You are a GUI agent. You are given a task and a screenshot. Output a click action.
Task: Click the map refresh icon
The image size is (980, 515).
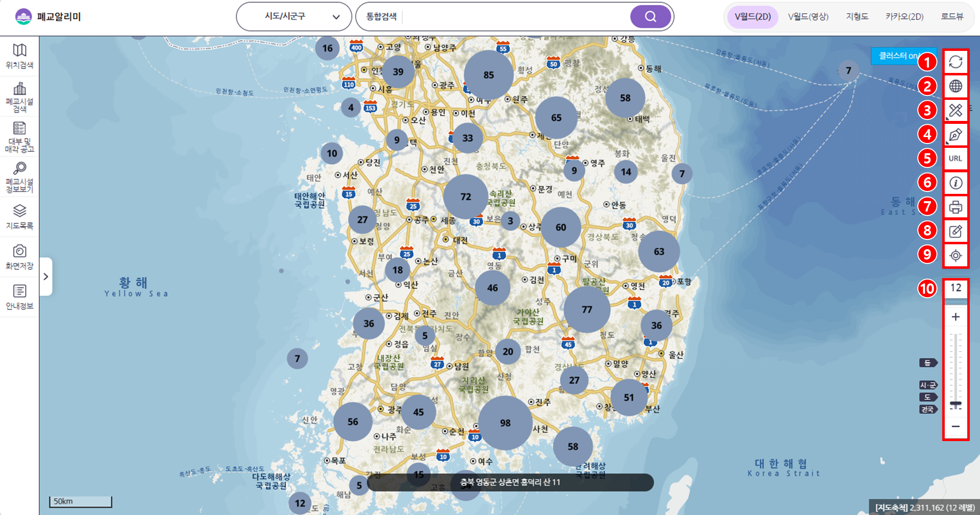(955, 62)
